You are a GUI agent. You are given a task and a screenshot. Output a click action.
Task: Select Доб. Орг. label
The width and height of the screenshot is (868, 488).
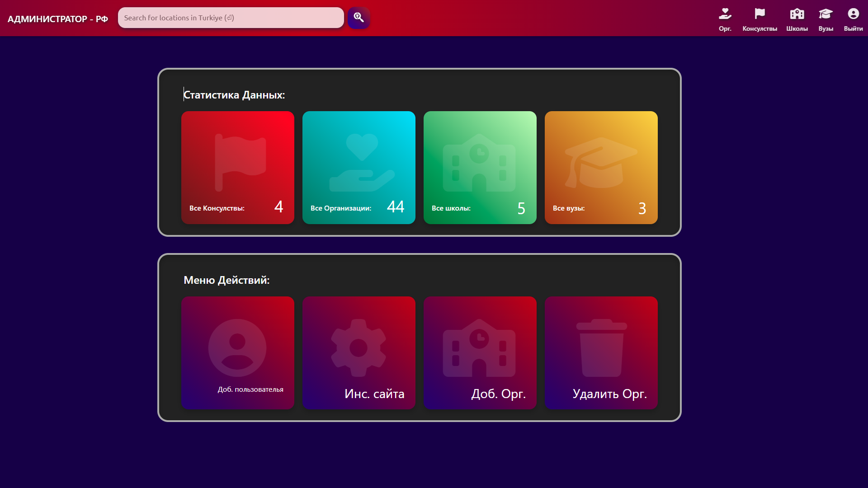click(x=499, y=394)
